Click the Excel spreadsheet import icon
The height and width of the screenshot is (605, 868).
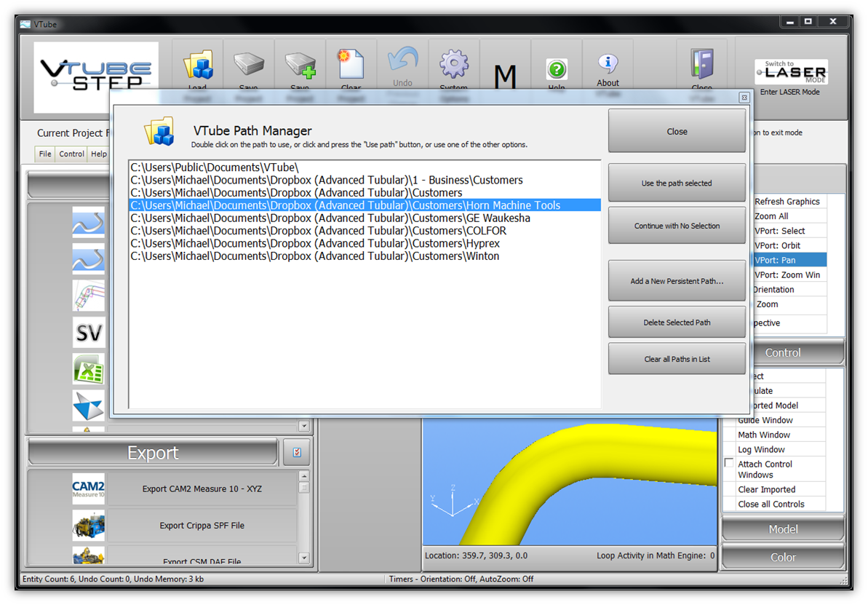[x=89, y=369]
